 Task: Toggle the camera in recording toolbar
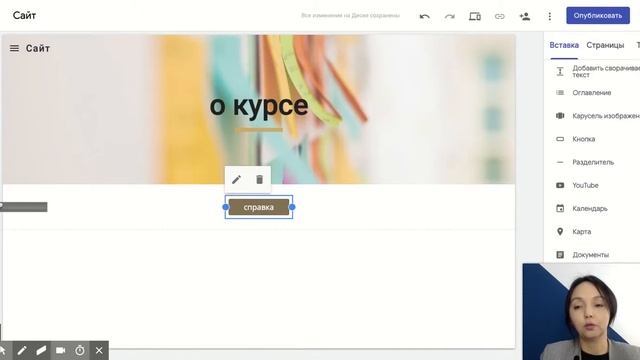[60, 350]
